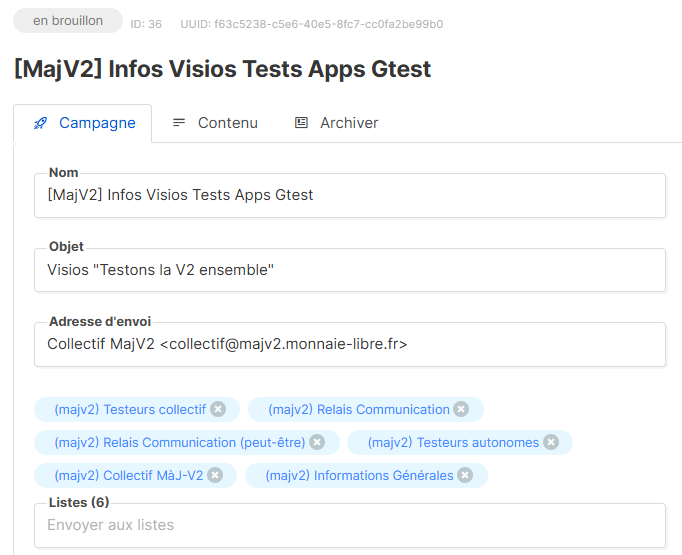Focus the Objet input field
This screenshot has height=555, width=682.
(350, 270)
